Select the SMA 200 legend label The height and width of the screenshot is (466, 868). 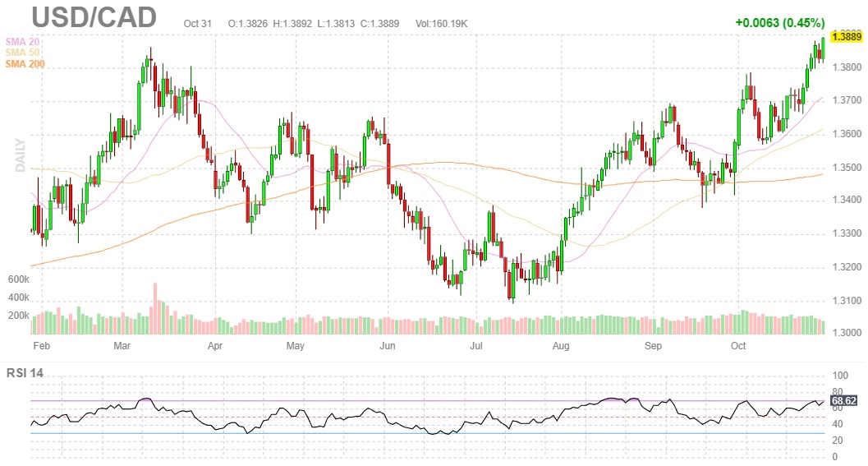point(25,64)
